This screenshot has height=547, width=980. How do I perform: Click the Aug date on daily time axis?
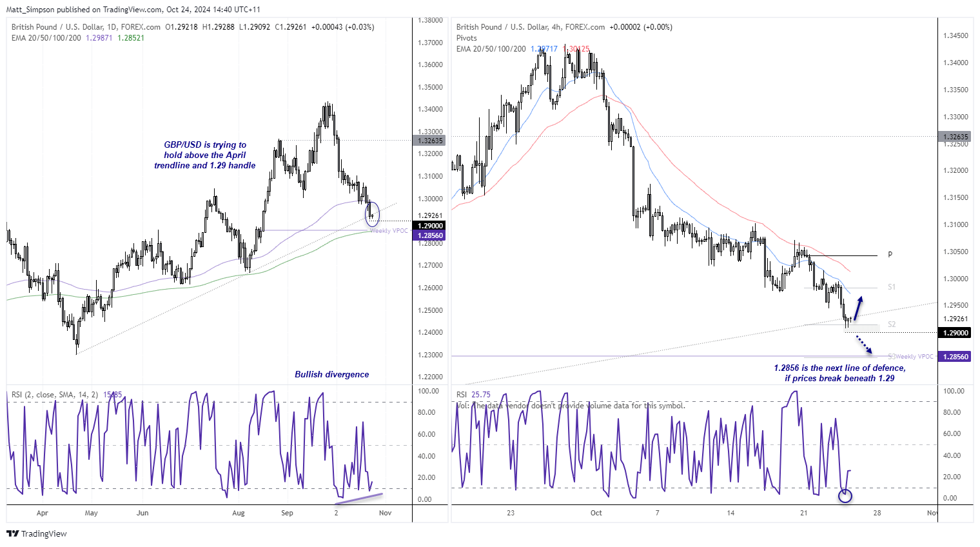239,513
